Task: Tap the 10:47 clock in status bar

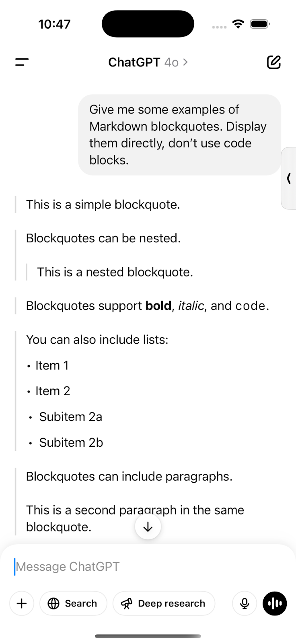Action: (x=54, y=24)
